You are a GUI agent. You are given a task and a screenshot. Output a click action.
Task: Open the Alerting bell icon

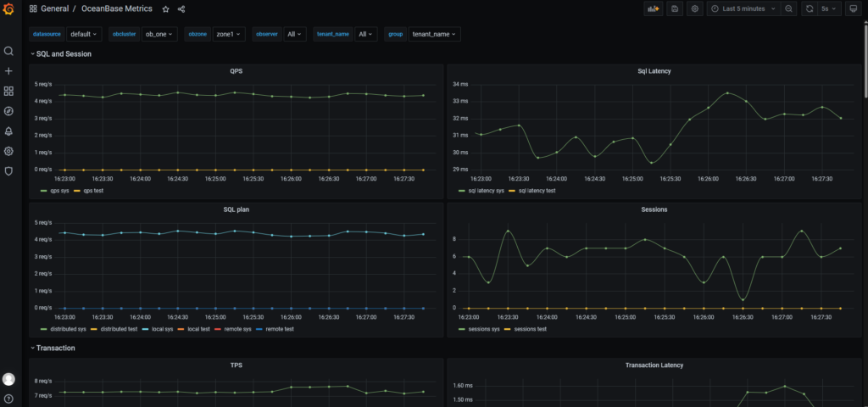coord(8,131)
